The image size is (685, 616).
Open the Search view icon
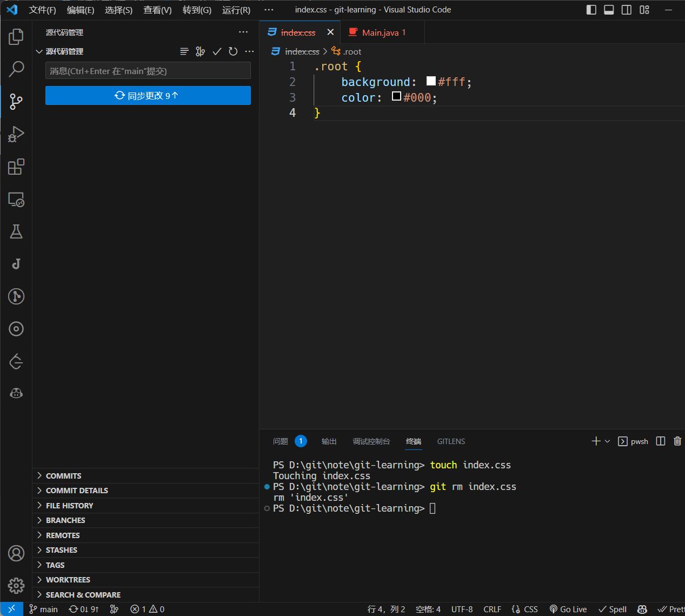coord(16,69)
